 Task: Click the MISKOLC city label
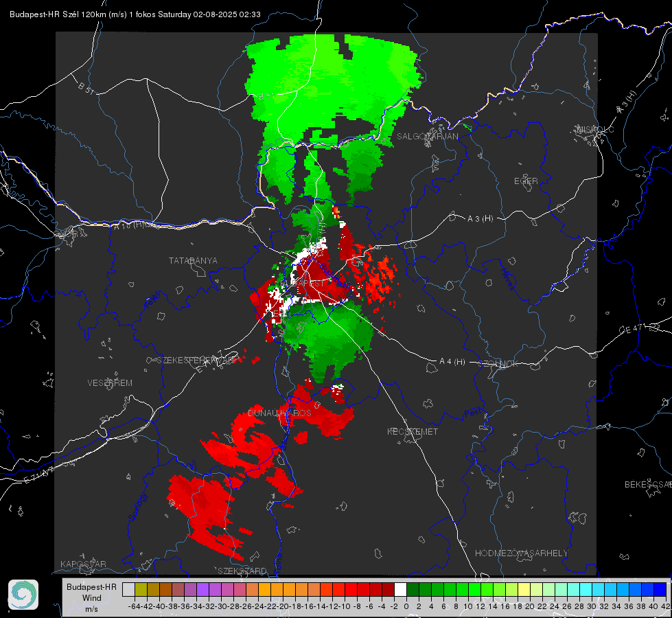coord(595,129)
